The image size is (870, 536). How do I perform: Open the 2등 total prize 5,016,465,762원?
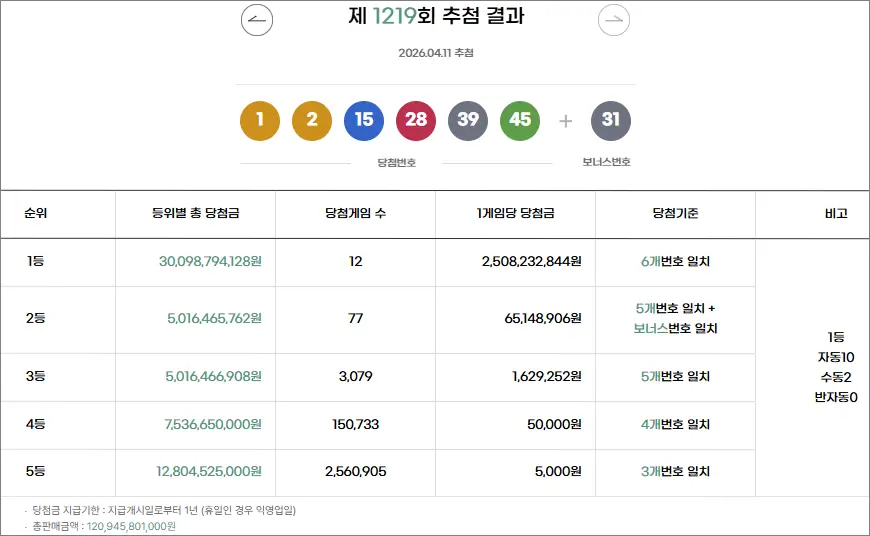tap(214, 319)
